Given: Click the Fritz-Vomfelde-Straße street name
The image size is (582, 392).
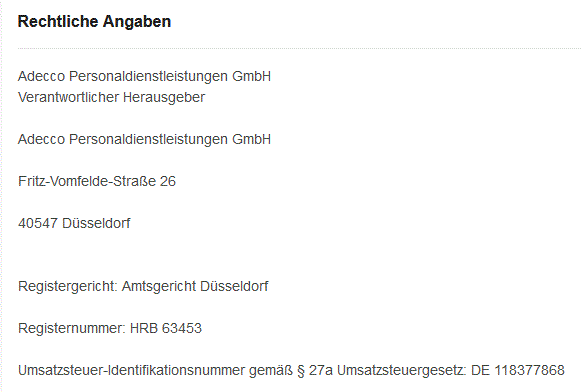Looking at the screenshot, I should [x=87, y=181].
